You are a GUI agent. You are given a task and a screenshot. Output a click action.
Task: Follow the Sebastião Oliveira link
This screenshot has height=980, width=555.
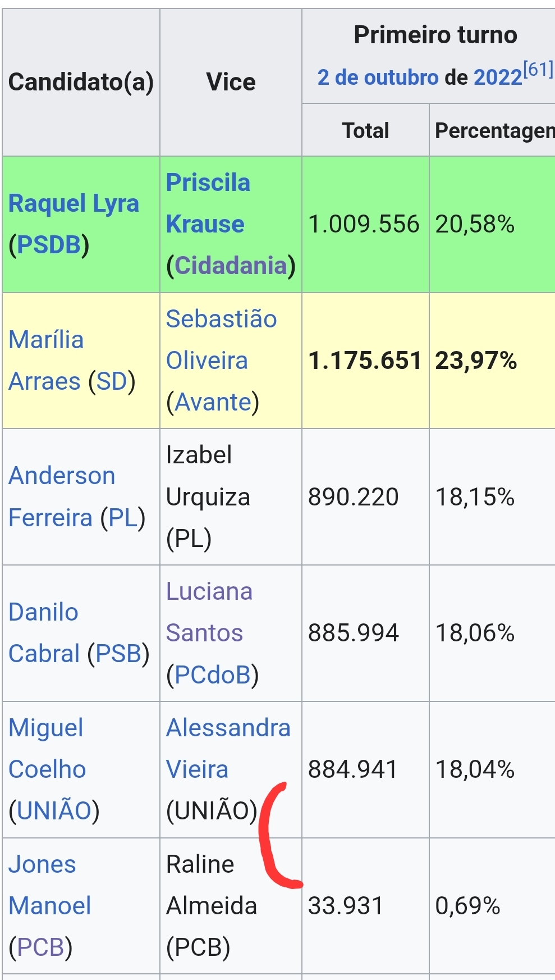[x=221, y=340]
